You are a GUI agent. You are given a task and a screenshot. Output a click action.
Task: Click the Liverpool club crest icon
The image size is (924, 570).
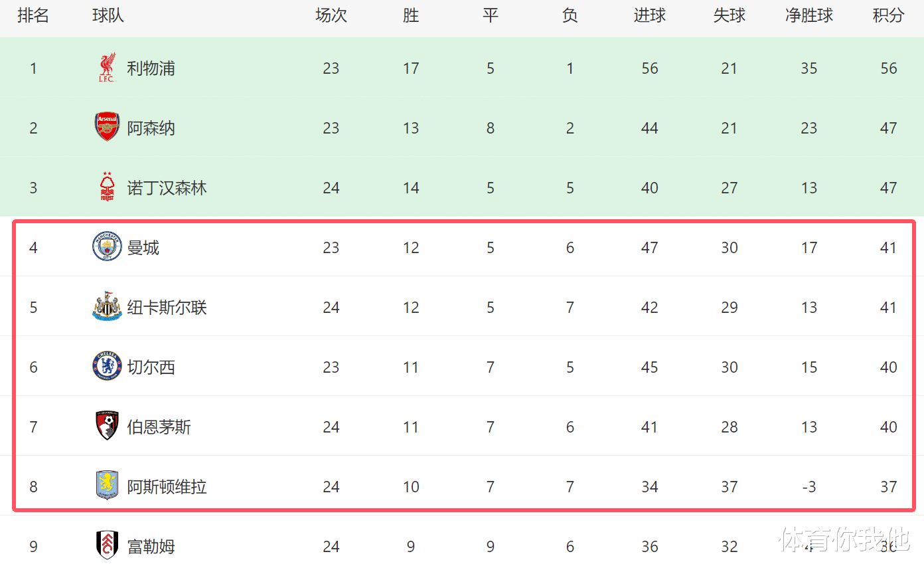(106, 68)
